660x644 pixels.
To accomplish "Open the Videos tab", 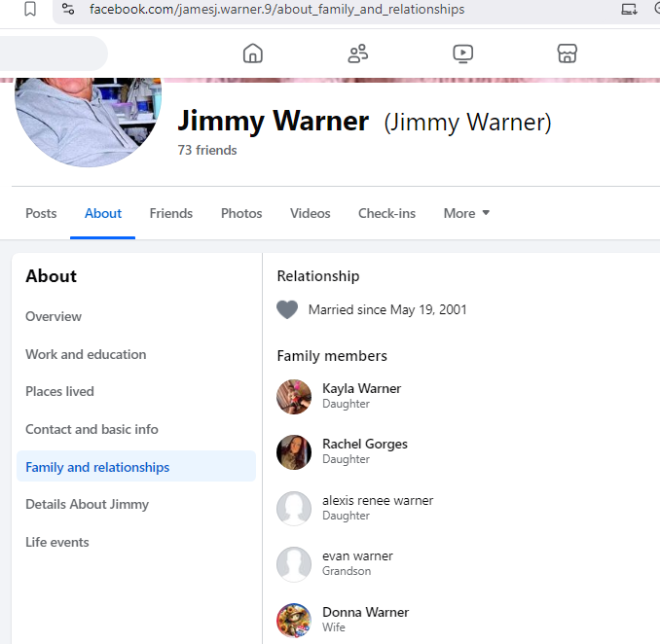I will point(311,213).
